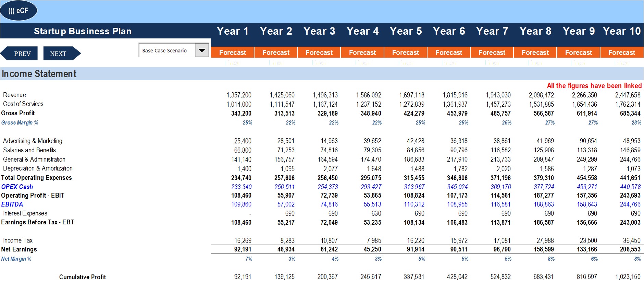
Task: Select General & Administration row label
Action: coord(34,160)
